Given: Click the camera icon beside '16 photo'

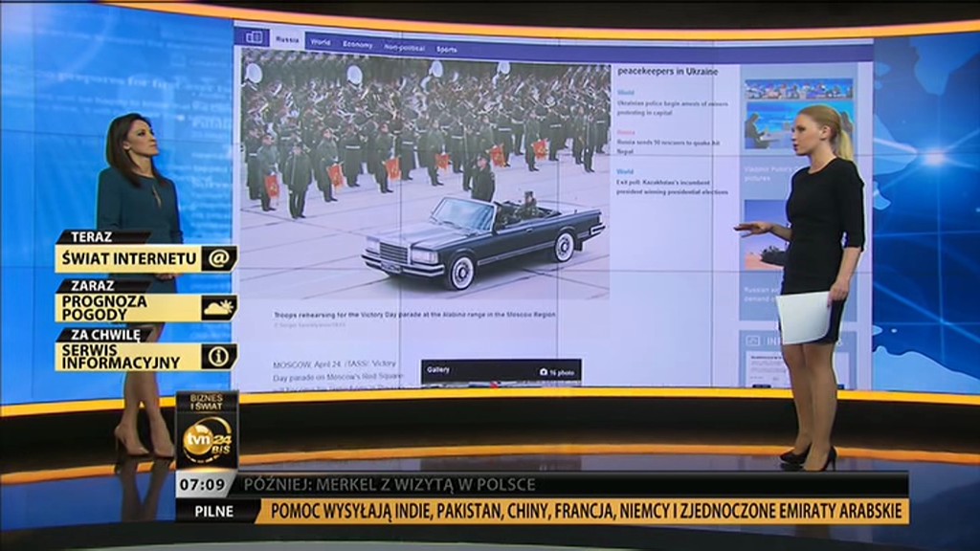Looking at the screenshot, I should [544, 372].
